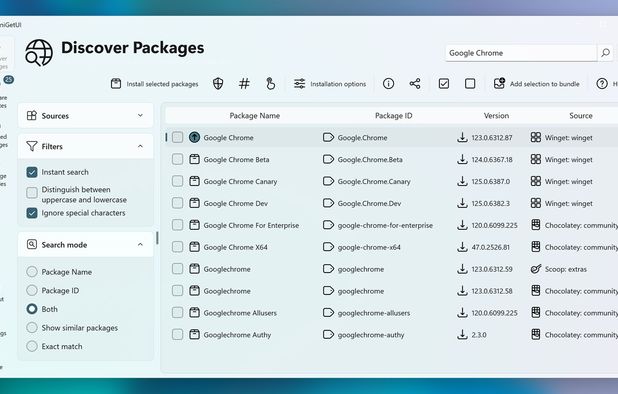Click the Search mode magnifier icon
Image resolution: width=618 pixels, height=394 pixels.
pyautogui.click(x=32, y=244)
